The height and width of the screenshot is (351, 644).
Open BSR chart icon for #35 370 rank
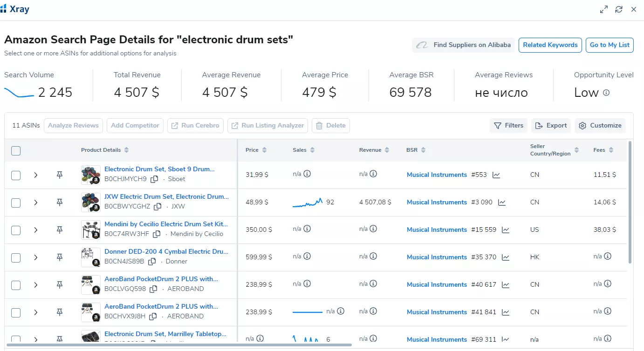coord(506,257)
